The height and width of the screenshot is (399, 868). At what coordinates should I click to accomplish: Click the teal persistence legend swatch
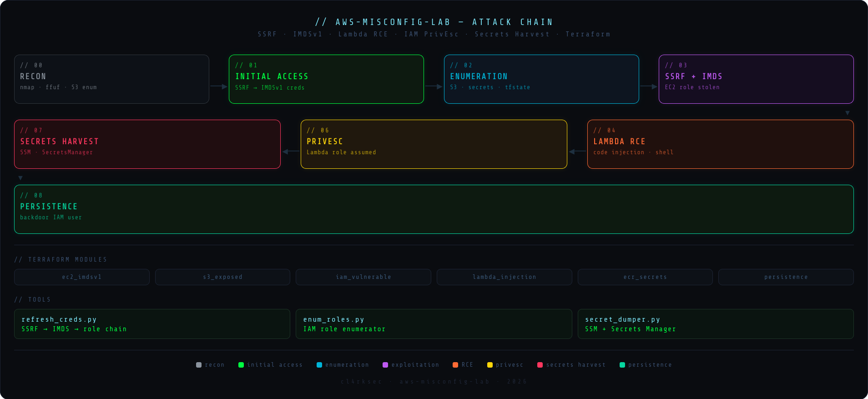point(622,365)
